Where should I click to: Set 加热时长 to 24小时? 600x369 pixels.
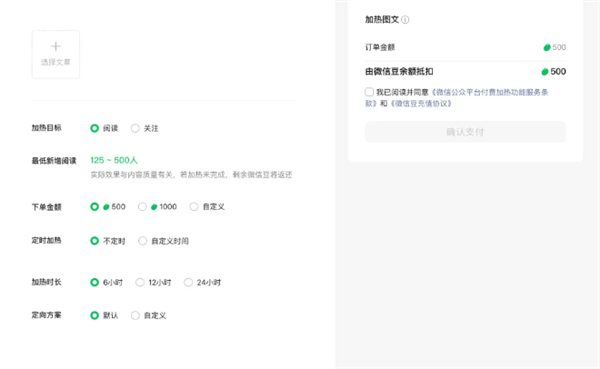point(188,282)
